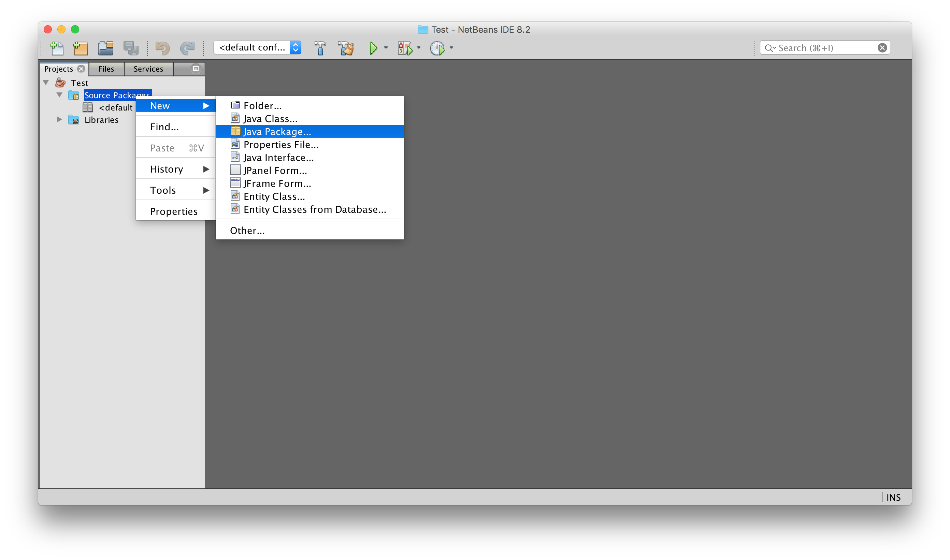This screenshot has height=560, width=950.
Task: Click the JPanel Form icon
Action: 235,170
